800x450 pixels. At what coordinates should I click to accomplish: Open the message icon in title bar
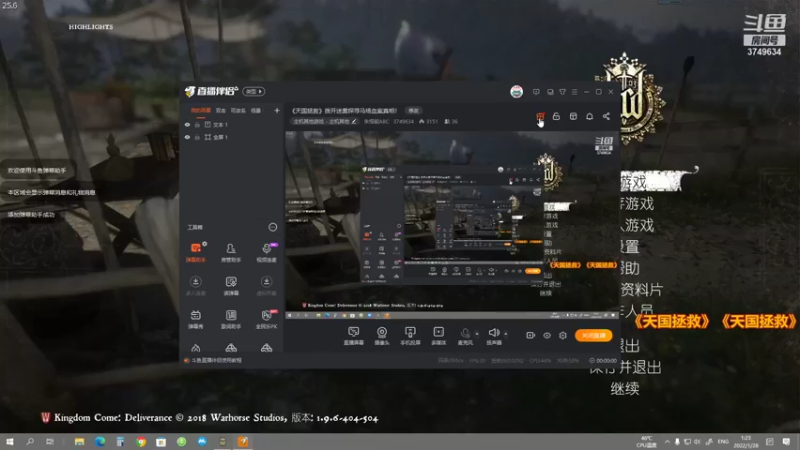click(x=536, y=92)
